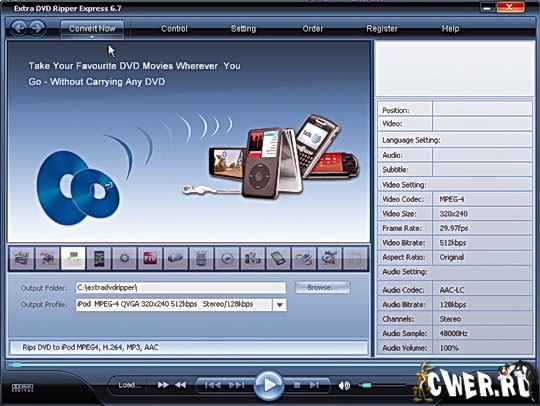Image resolution: width=540 pixels, height=406 pixels.
Task: Mute audio with the speaker icon
Action: click(344, 385)
